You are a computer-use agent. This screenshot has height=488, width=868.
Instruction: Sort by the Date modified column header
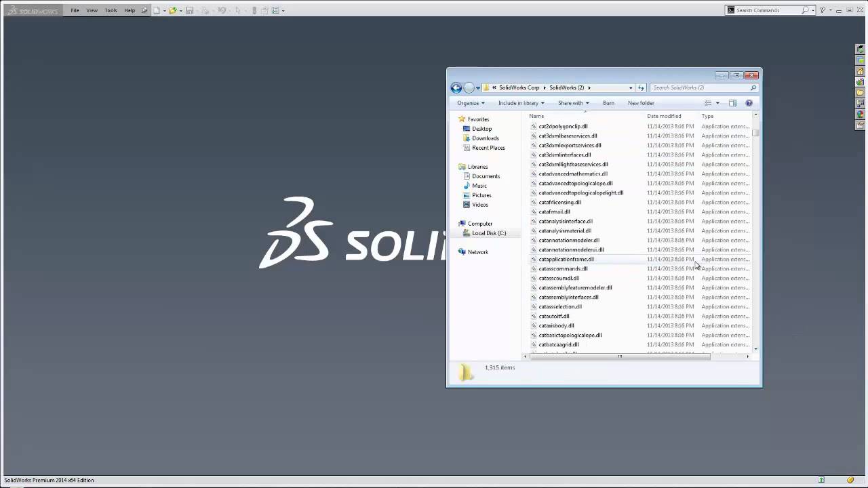click(664, 116)
